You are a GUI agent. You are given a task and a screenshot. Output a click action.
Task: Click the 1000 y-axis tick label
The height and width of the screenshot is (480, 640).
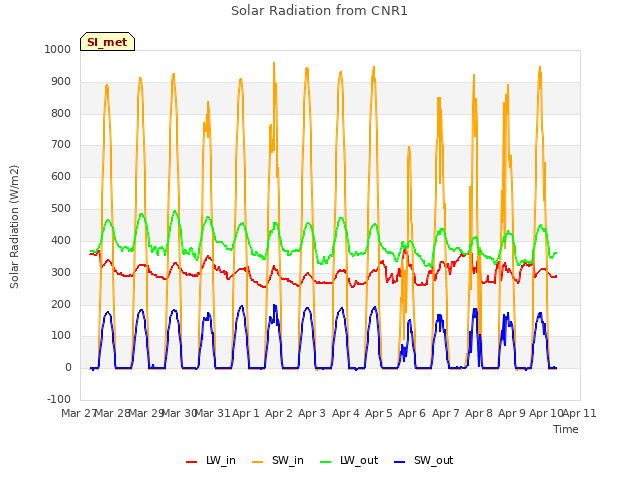pos(58,49)
